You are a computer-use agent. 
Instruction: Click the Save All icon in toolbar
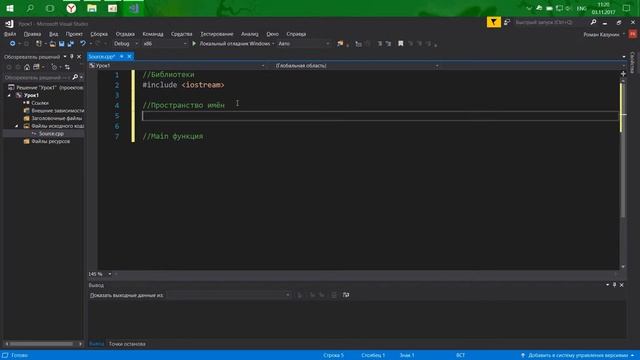coord(71,44)
